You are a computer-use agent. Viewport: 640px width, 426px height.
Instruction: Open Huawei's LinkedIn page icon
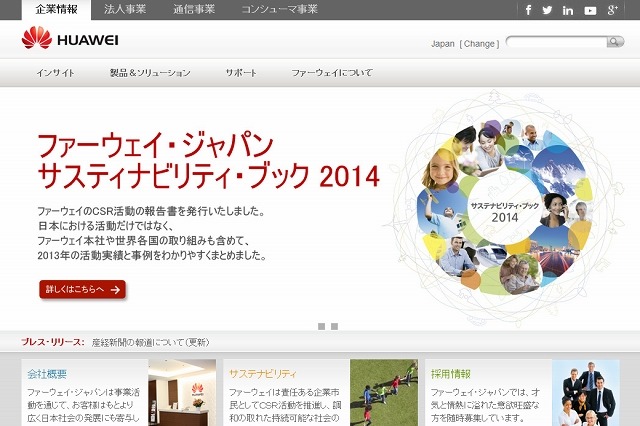click(x=568, y=10)
